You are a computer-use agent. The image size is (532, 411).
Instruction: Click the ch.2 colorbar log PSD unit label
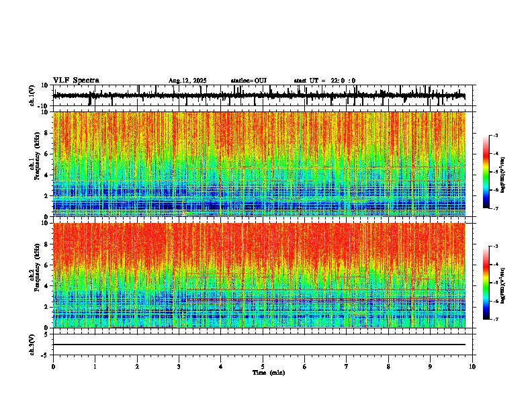pyautogui.click(x=502, y=285)
